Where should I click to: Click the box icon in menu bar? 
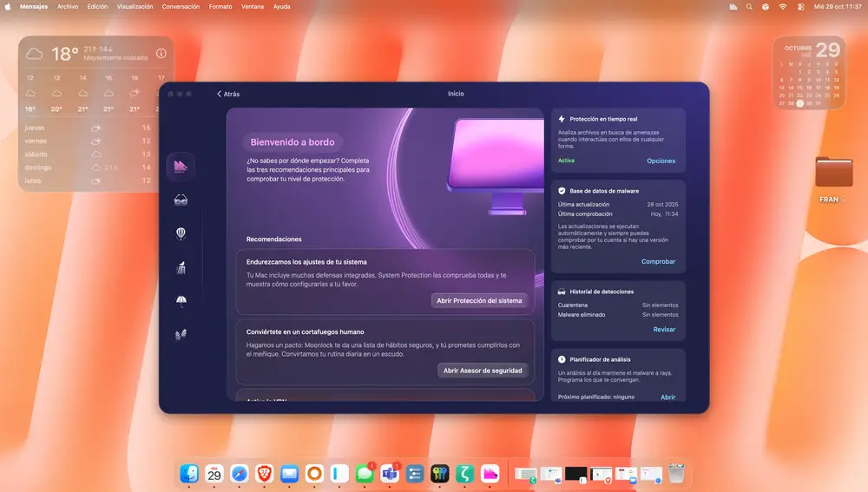pyautogui.click(x=765, y=7)
